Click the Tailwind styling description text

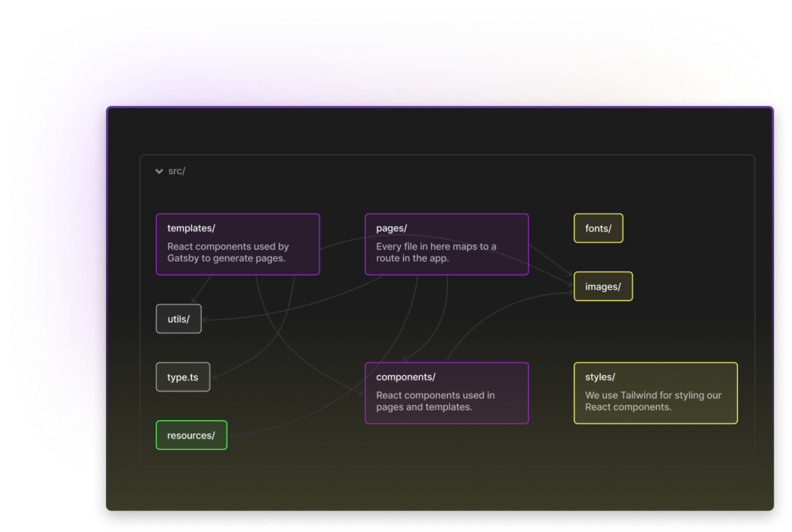pyautogui.click(x=654, y=401)
